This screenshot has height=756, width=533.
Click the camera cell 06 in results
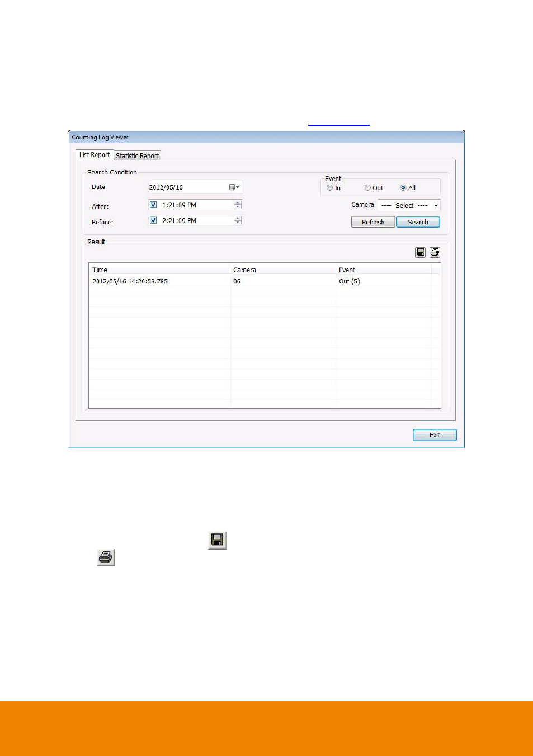tap(237, 281)
